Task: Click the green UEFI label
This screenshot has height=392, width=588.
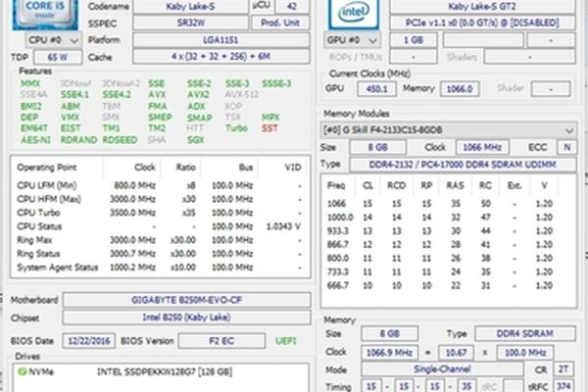Action: (x=286, y=341)
